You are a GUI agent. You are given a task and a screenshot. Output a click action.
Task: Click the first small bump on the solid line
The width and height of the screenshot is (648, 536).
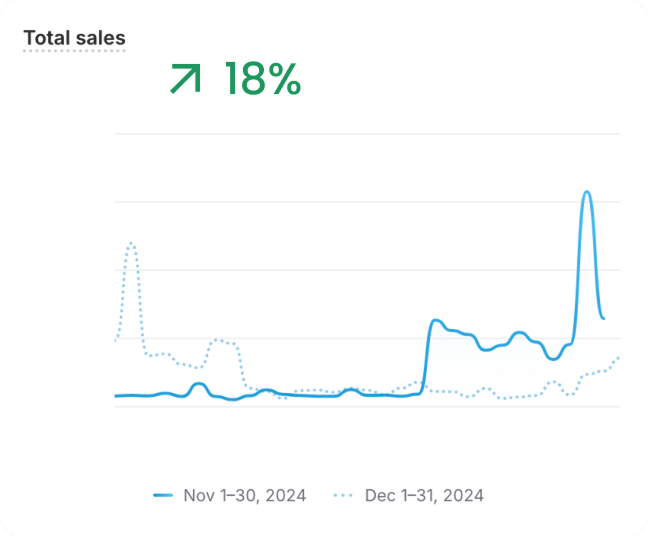click(198, 384)
